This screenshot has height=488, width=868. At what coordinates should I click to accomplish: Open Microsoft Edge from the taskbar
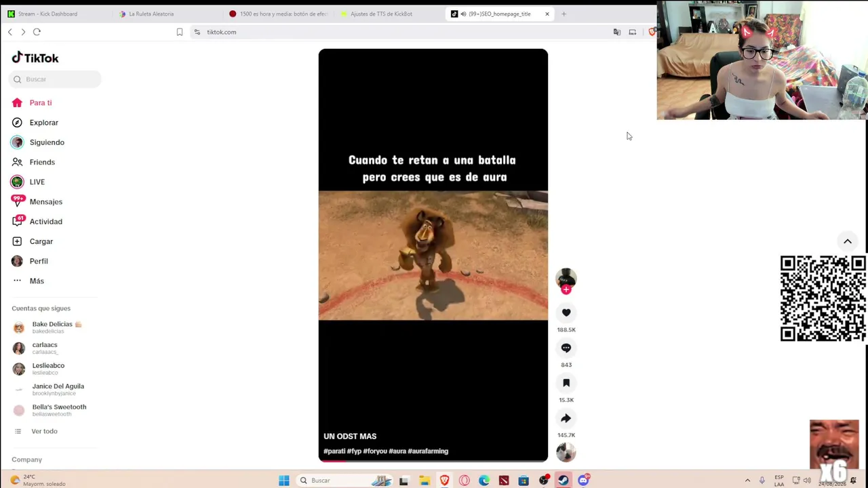[484, 481]
